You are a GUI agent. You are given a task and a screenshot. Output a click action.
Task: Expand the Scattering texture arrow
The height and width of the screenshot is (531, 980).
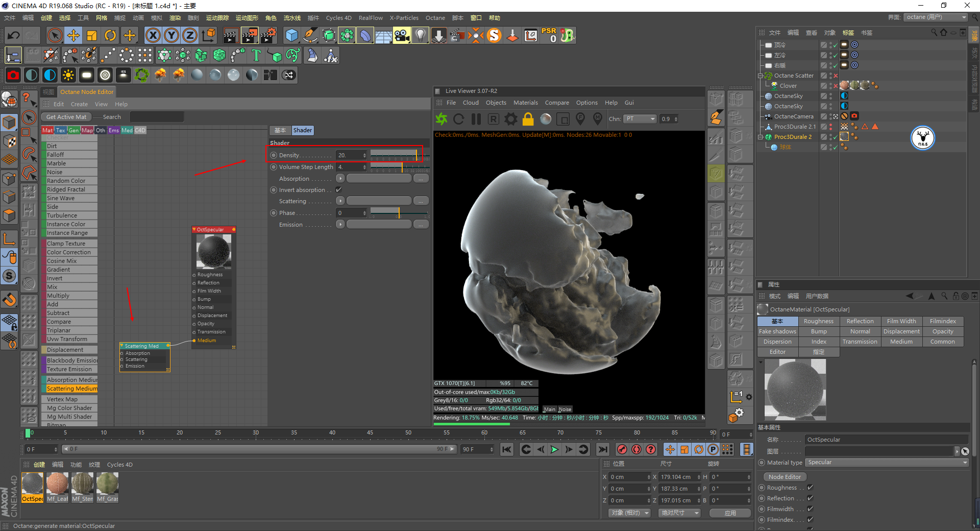click(340, 201)
